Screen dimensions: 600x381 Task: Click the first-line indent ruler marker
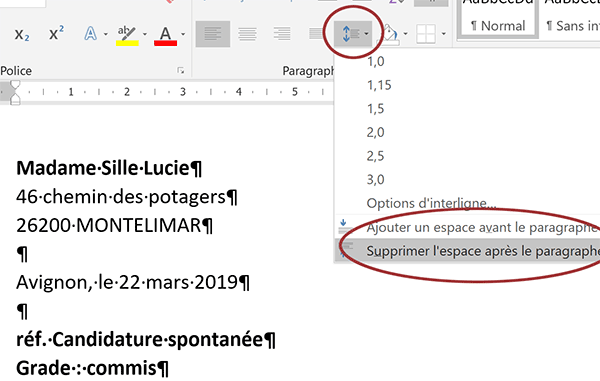(15, 85)
